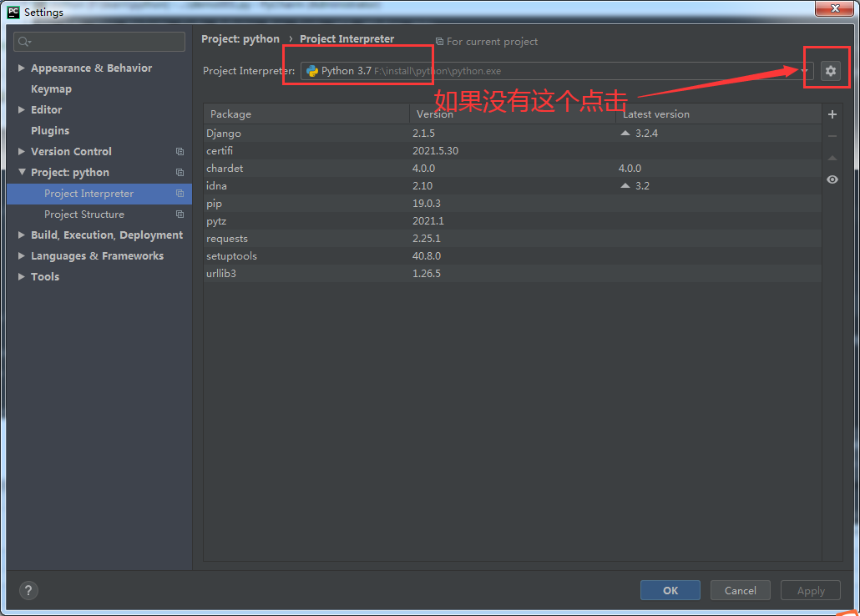
Task: Click the copy icon beside Project: python
Action: coord(180,172)
